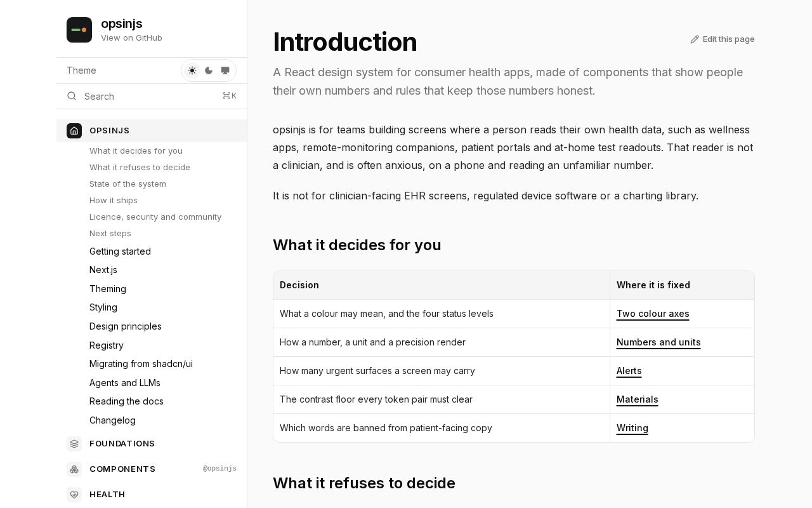Open Agents and LLMs page
The height and width of the screenshot is (508, 812).
[125, 383]
